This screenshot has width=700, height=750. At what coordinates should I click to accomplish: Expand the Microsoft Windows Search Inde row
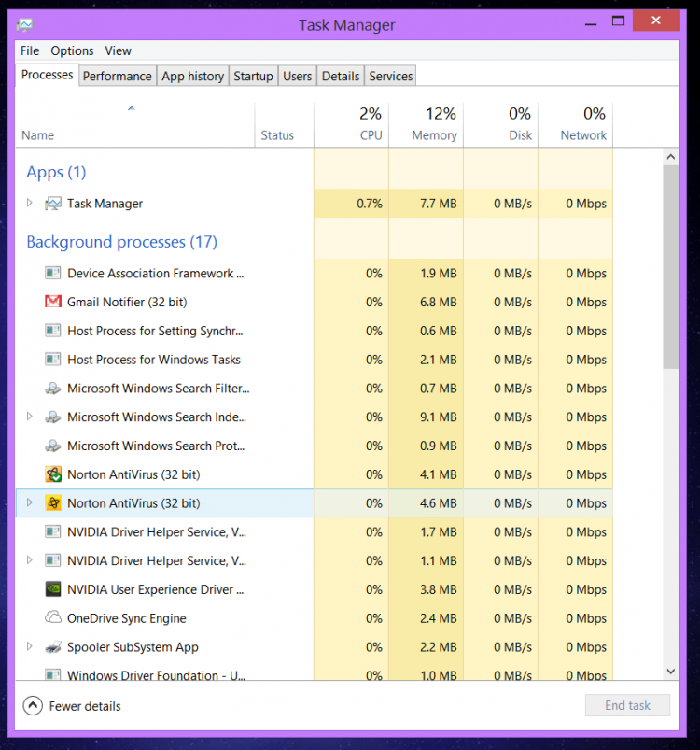pyautogui.click(x=29, y=417)
